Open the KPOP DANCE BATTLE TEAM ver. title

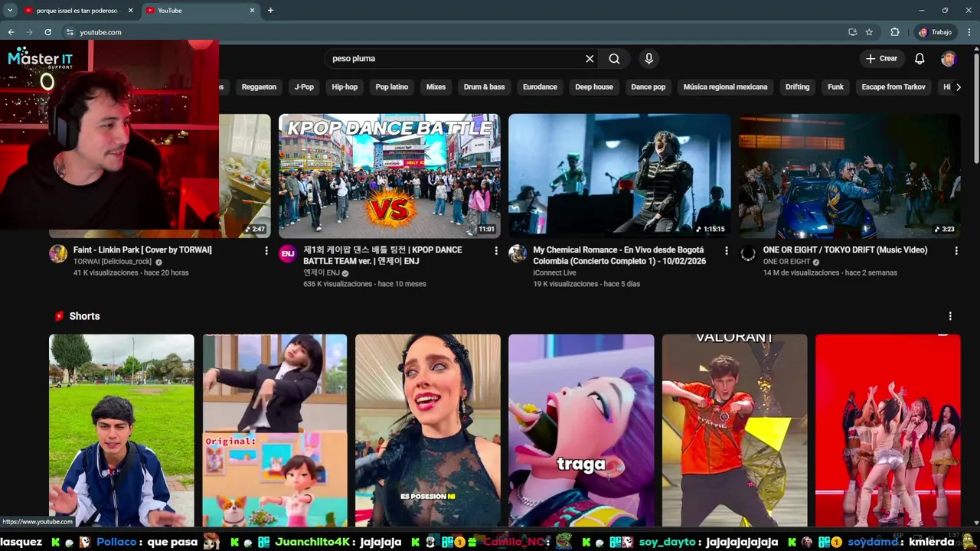click(x=383, y=256)
